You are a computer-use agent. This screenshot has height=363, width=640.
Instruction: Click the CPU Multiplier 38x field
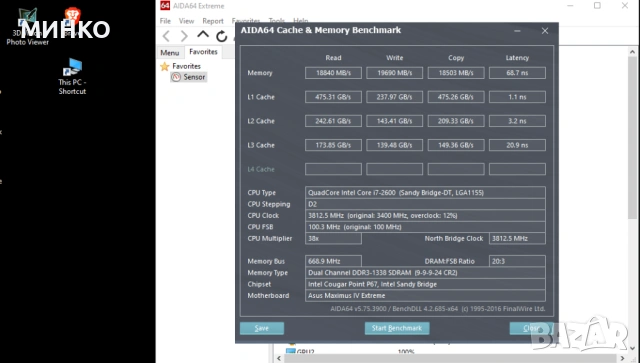[333, 238]
